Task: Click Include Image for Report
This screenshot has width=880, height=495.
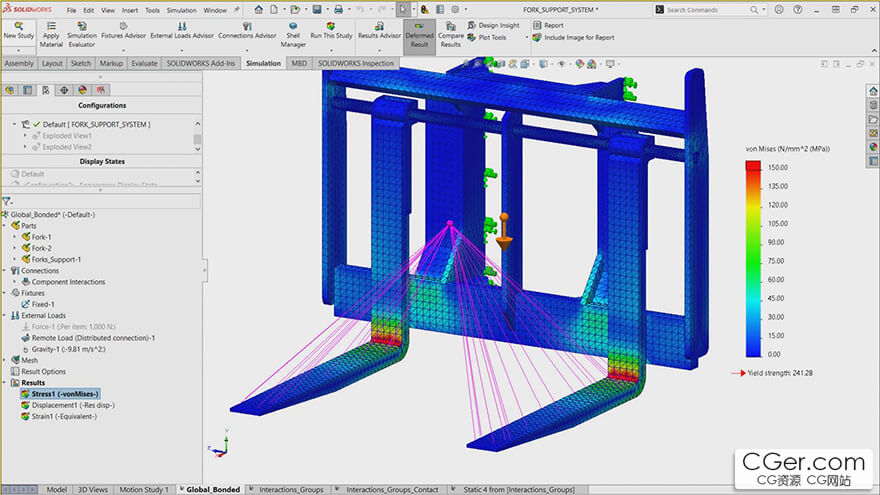Action: click(x=574, y=38)
